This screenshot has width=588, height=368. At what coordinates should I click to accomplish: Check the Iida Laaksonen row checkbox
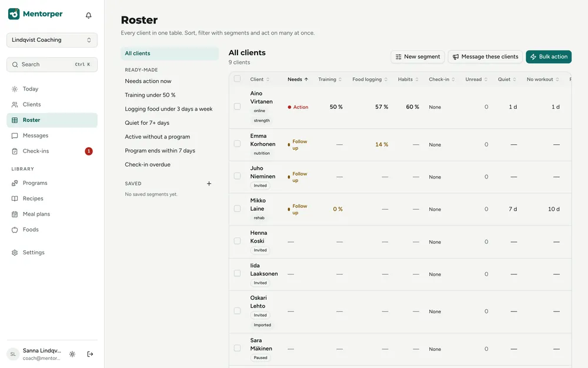click(237, 273)
